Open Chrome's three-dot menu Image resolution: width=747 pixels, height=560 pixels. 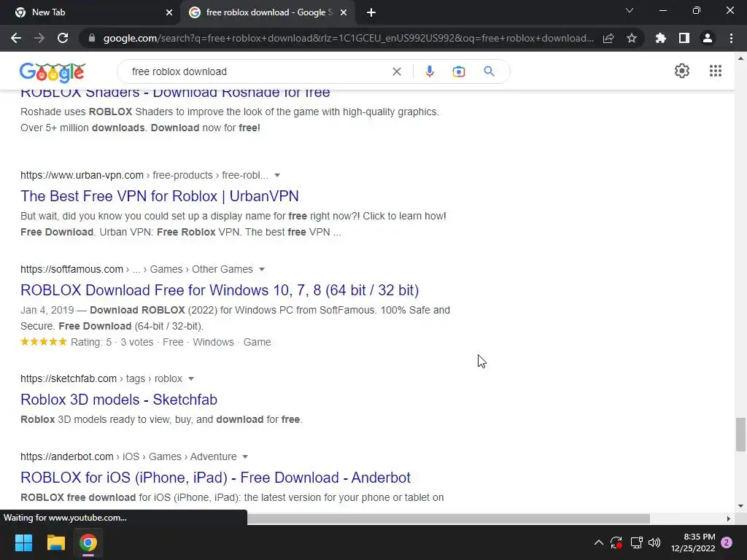click(731, 38)
